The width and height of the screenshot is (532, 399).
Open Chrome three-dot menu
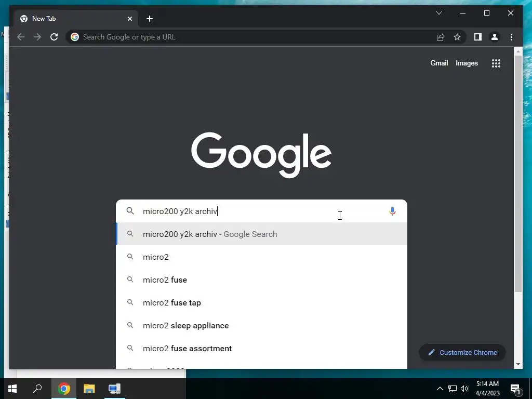click(x=511, y=37)
